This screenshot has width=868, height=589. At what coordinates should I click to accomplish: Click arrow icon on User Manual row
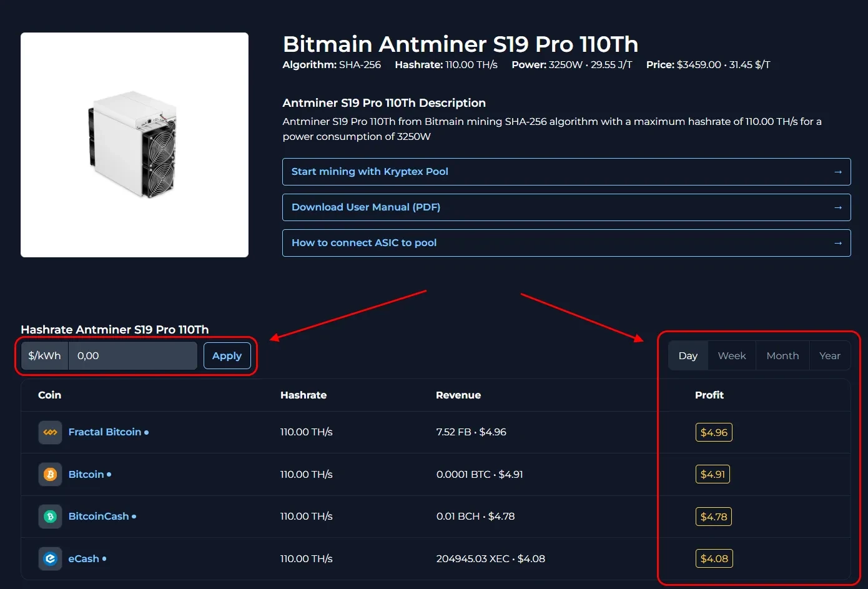tap(838, 207)
